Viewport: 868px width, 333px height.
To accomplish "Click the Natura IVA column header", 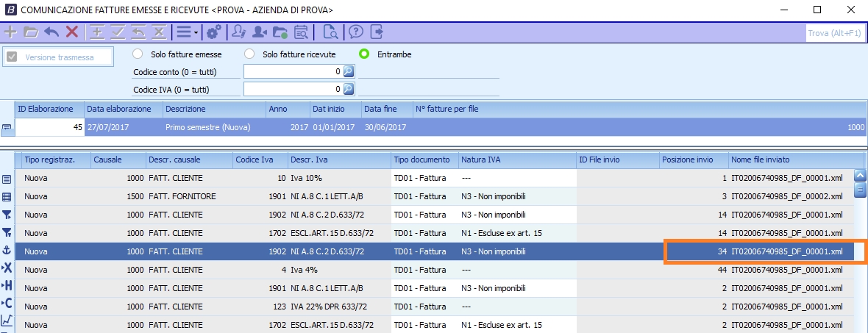I will [x=517, y=160].
